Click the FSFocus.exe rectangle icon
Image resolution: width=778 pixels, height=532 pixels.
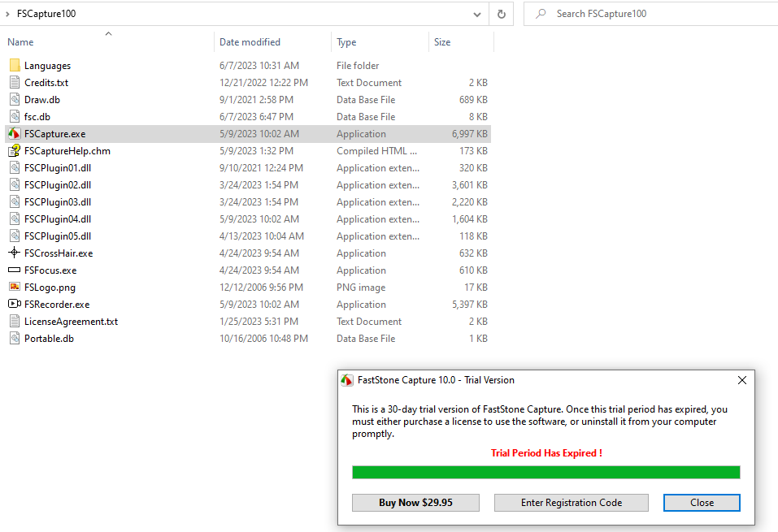tap(15, 270)
